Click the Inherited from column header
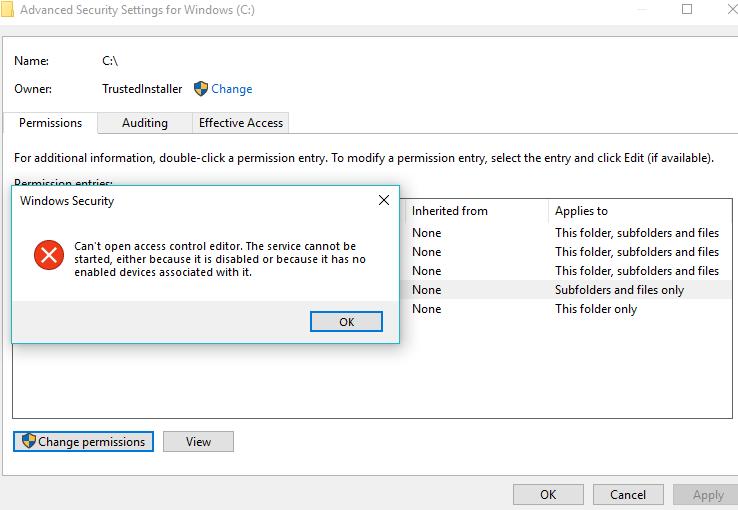Viewport: 738px width, 510px height. pos(476,211)
